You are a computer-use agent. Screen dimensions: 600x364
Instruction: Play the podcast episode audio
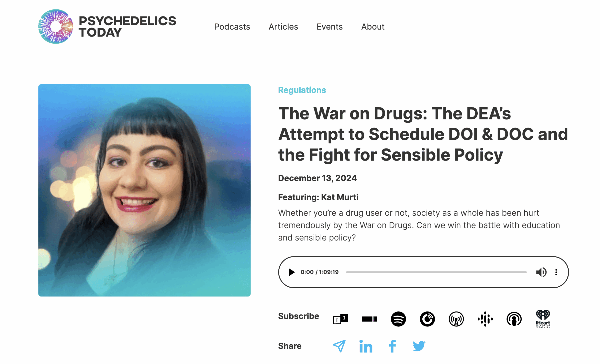coord(291,272)
